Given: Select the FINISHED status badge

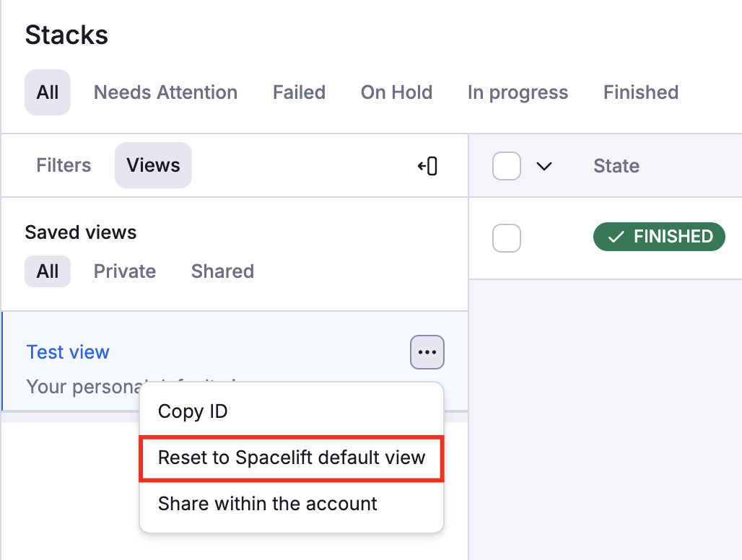Looking at the screenshot, I should pyautogui.click(x=658, y=236).
